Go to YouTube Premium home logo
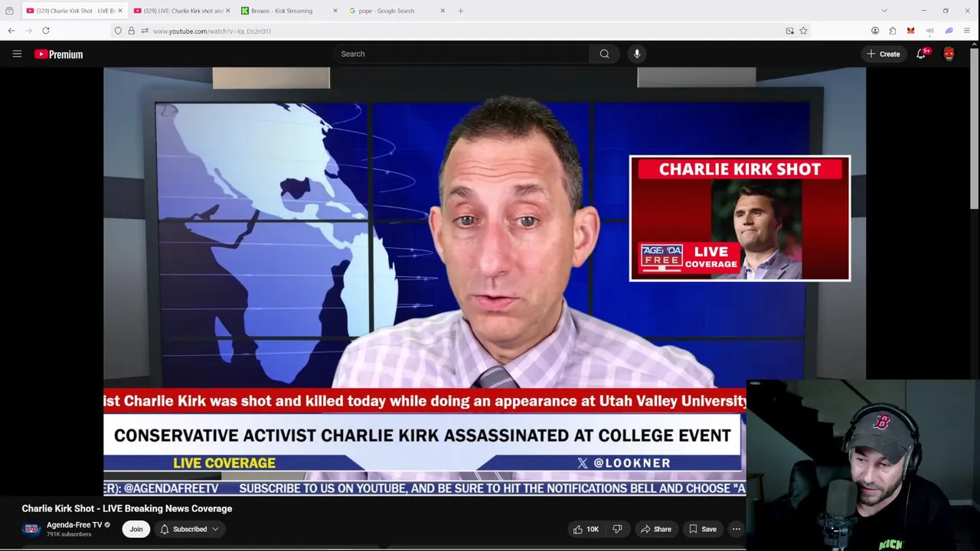 (58, 54)
